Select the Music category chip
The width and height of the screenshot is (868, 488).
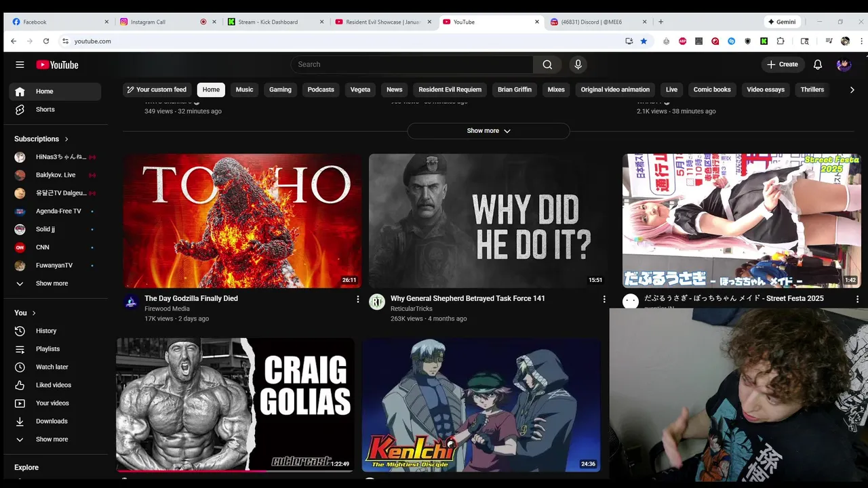[244, 89]
